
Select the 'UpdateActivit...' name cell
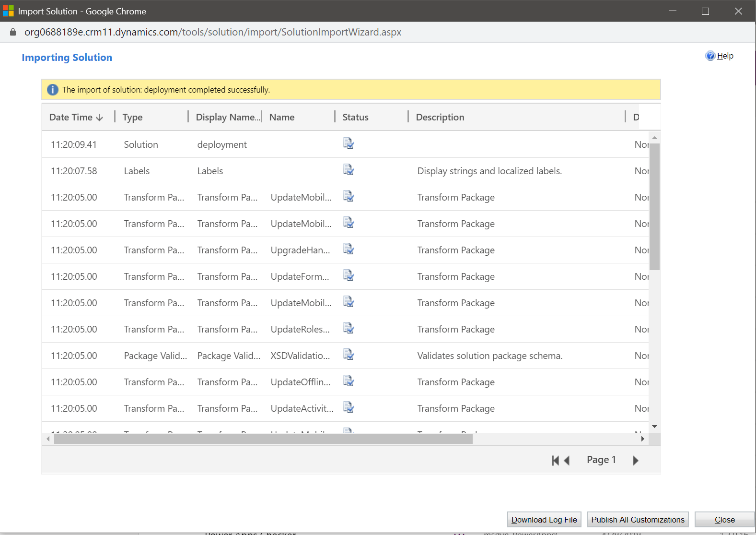(302, 408)
